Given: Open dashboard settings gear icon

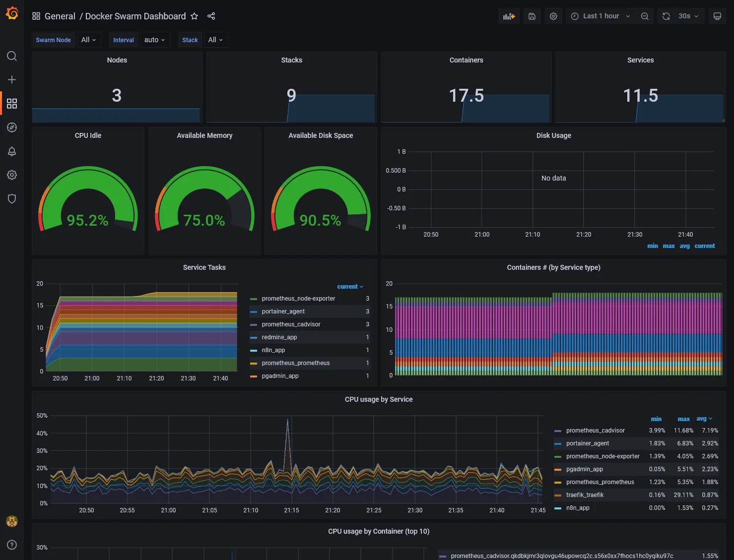Looking at the screenshot, I should [x=553, y=16].
